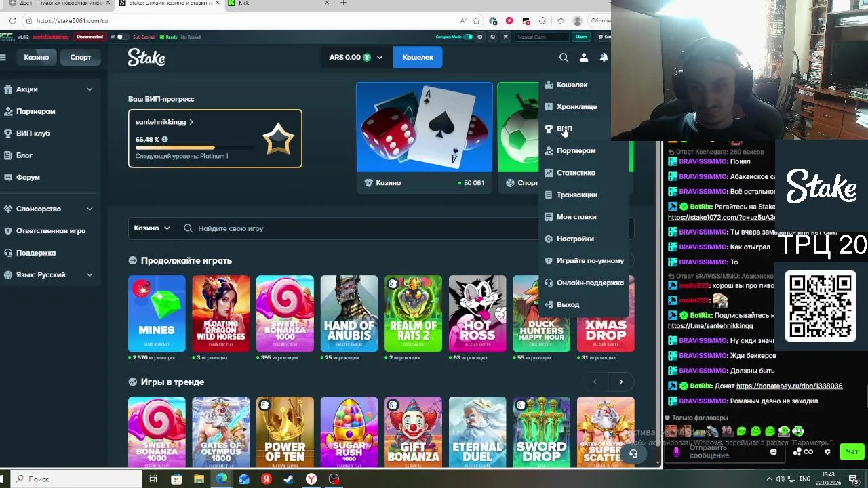Click the Stake logo

click(x=146, y=58)
